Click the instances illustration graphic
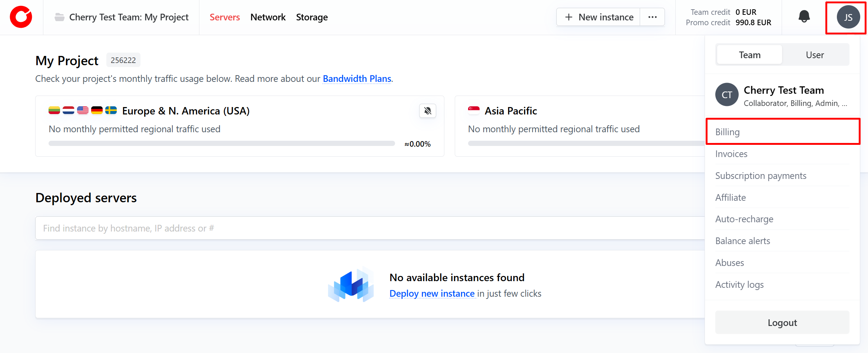The width and height of the screenshot is (868, 353). [x=351, y=284]
